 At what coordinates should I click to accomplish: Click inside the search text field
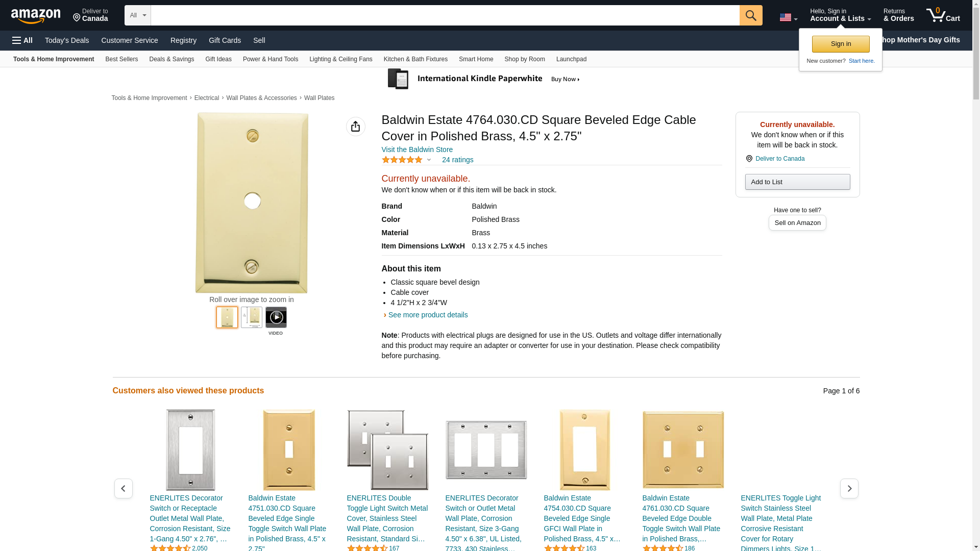pyautogui.click(x=445, y=15)
